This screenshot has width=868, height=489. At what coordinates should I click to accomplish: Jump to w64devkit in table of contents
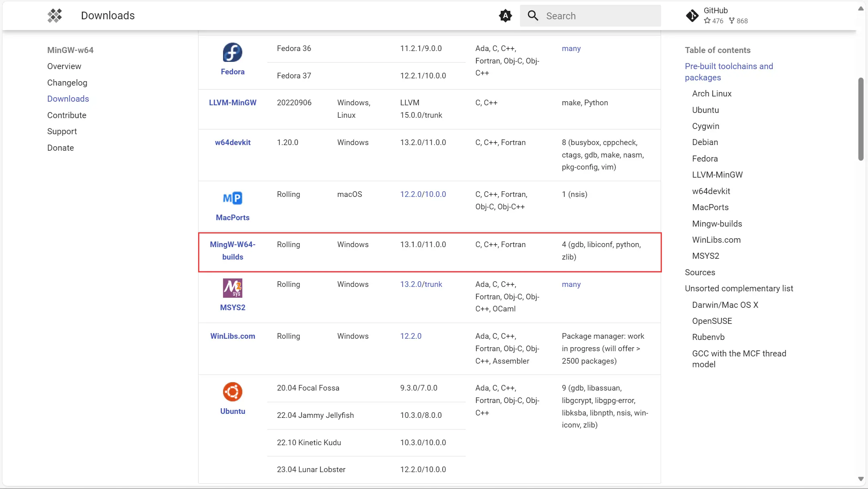coord(711,191)
